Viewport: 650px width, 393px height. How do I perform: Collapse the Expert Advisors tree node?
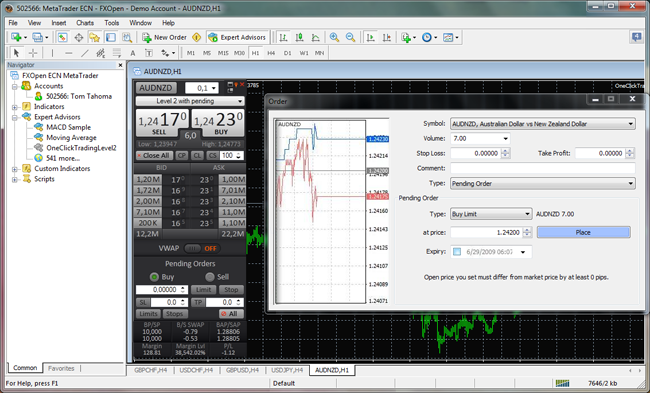coord(15,117)
